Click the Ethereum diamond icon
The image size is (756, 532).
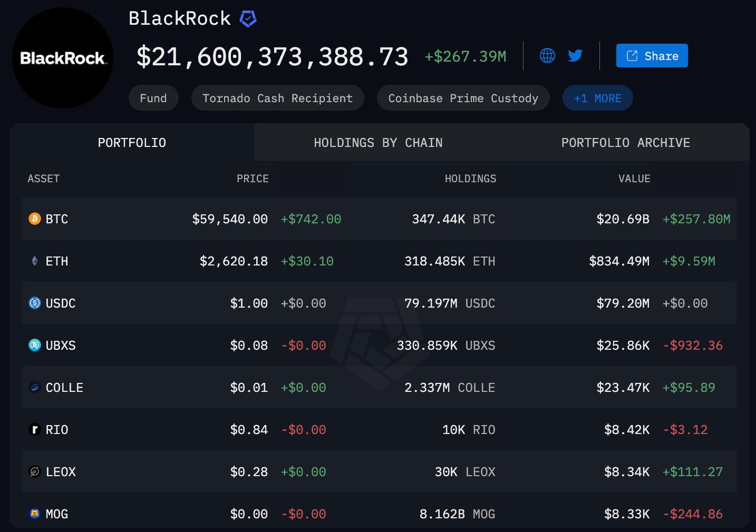(35, 261)
